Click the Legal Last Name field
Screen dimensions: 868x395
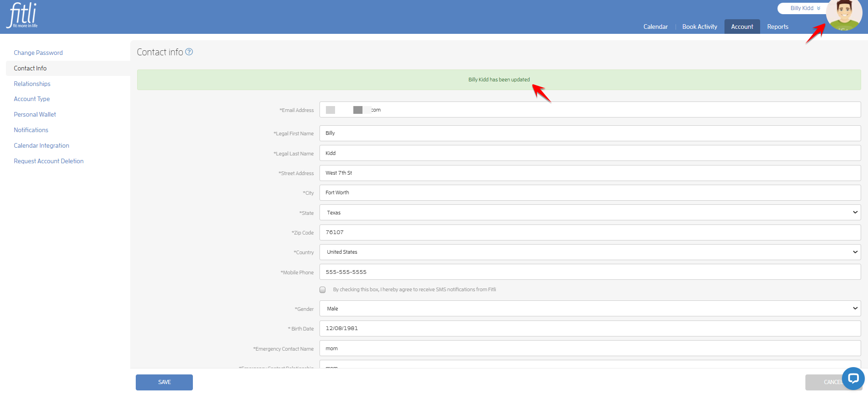pyautogui.click(x=590, y=153)
